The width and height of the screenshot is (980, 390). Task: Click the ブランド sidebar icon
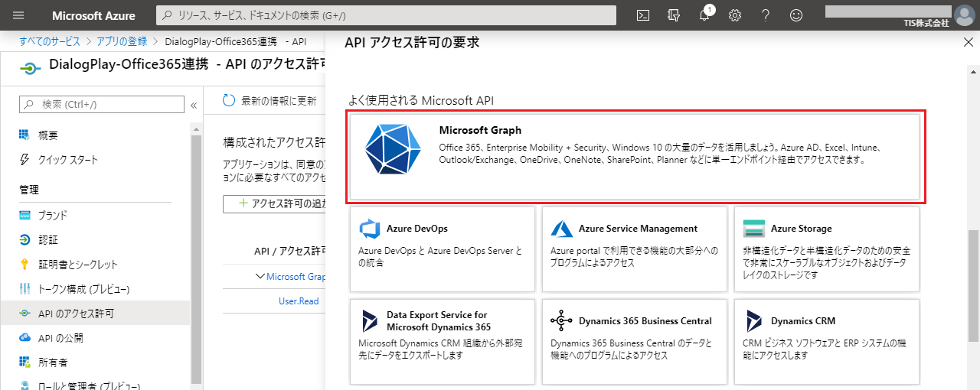24,216
